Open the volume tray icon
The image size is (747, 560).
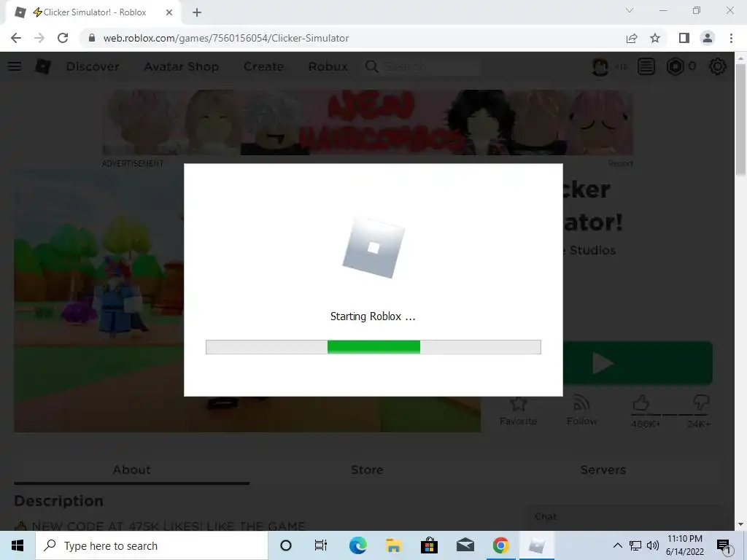pyautogui.click(x=653, y=545)
